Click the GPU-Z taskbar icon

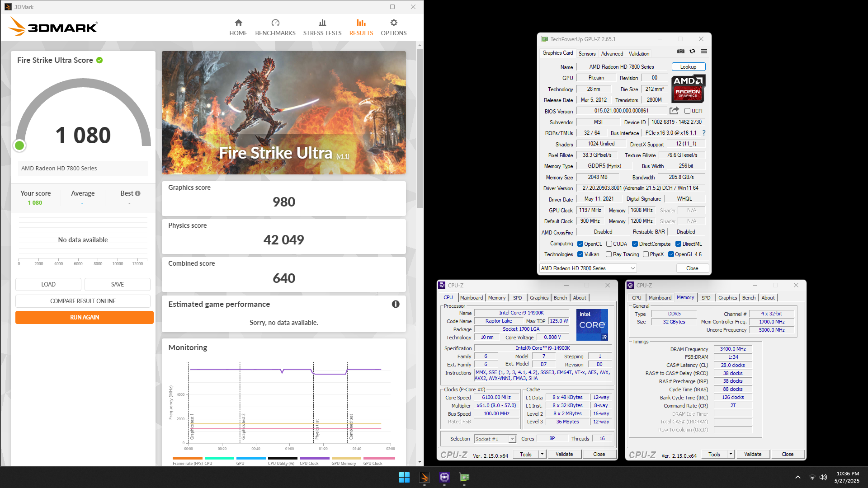coord(464,477)
